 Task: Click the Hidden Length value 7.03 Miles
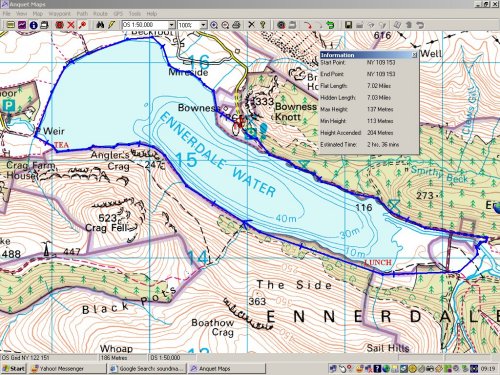pos(379,97)
